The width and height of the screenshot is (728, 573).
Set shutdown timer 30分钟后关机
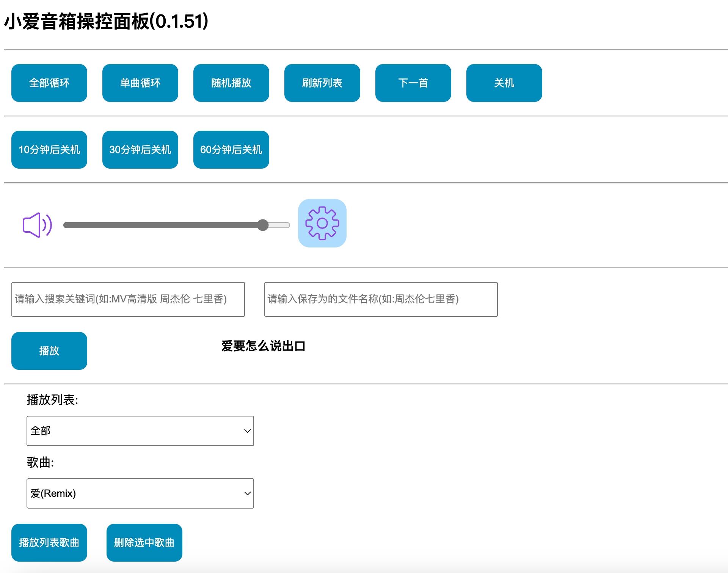click(x=140, y=150)
